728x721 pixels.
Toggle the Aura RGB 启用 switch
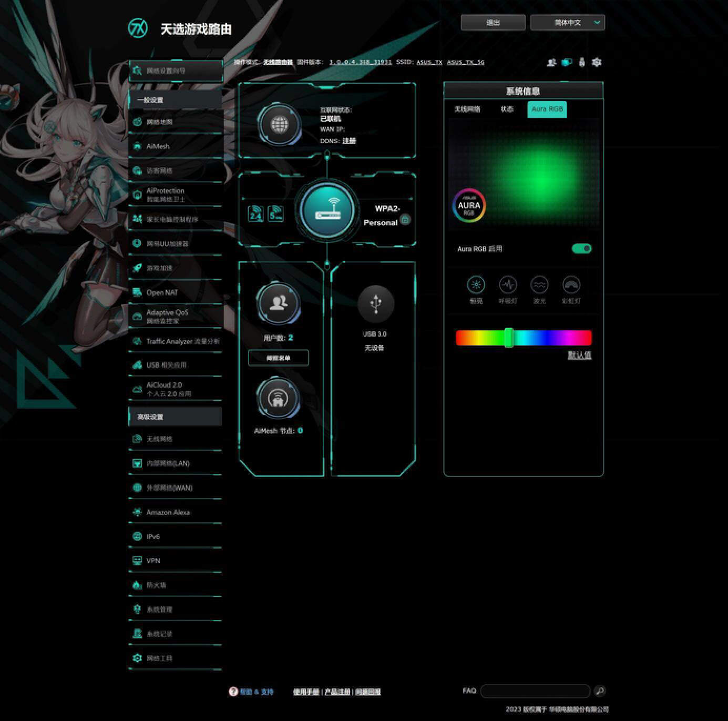click(x=582, y=249)
